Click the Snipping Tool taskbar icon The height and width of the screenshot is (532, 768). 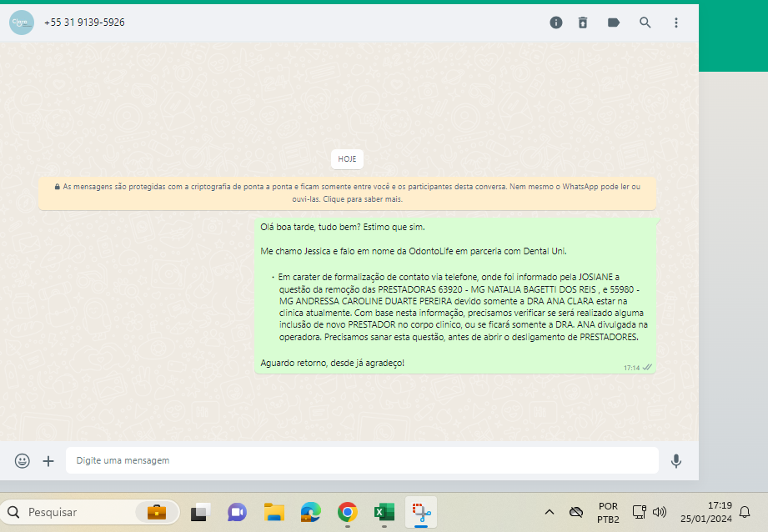(x=421, y=513)
